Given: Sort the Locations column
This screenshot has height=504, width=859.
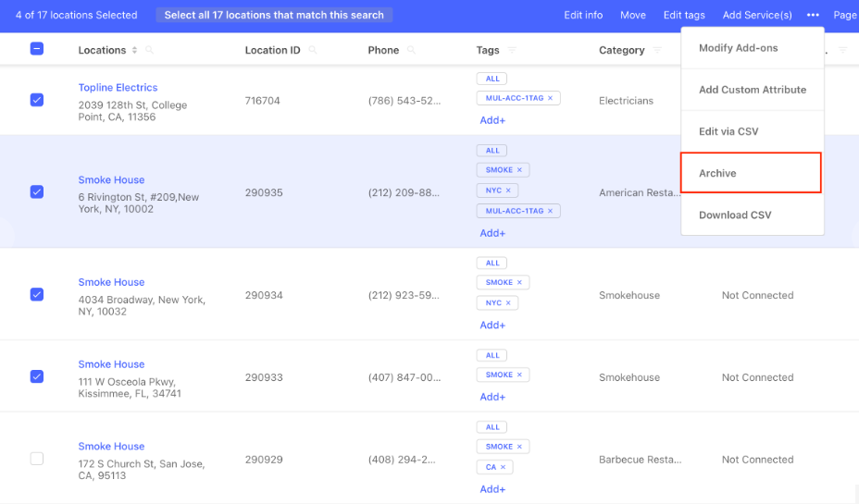Looking at the screenshot, I should coord(134,50).
